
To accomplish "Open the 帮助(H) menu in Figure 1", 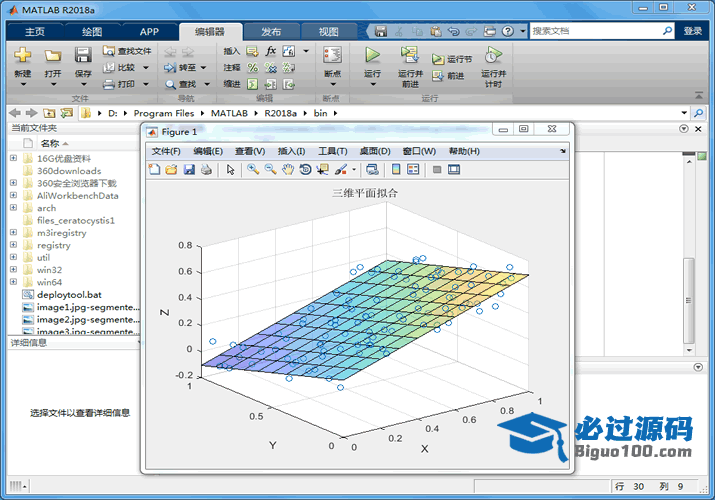I will (x=464, y=151).
